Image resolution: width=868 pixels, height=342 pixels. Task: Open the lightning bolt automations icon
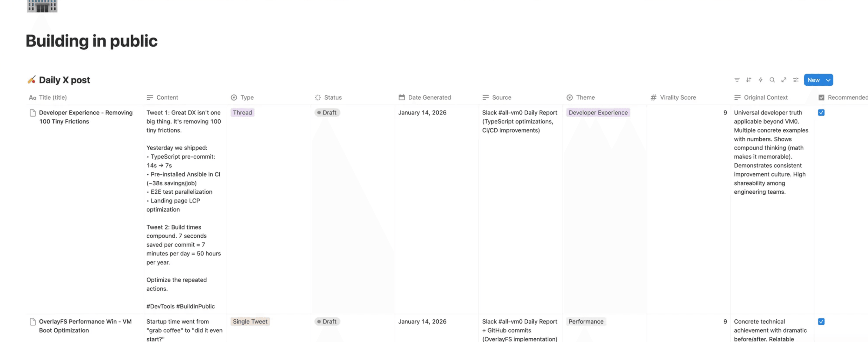760,80
